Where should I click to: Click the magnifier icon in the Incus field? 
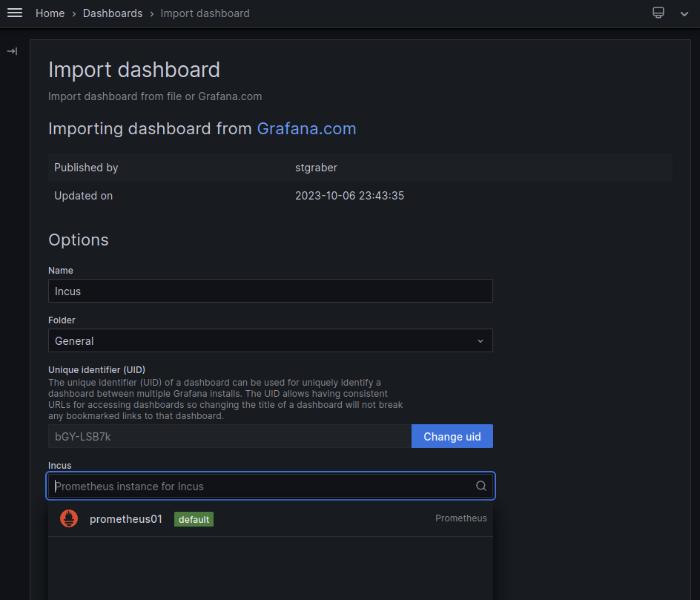(x=481, y=486)
